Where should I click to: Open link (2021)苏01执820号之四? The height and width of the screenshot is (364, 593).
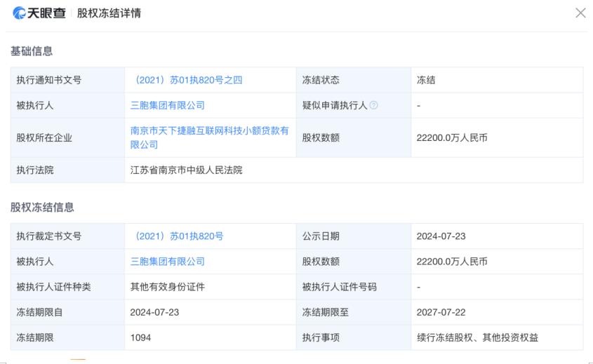pos(187,80)
